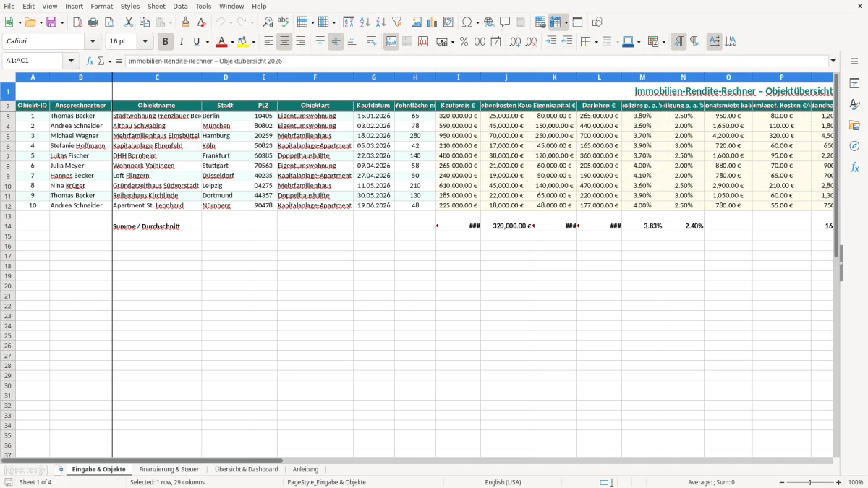The width and height of the screenshot is (868, 488).
Task: Insert special character Omega
Action: (467, 22)
